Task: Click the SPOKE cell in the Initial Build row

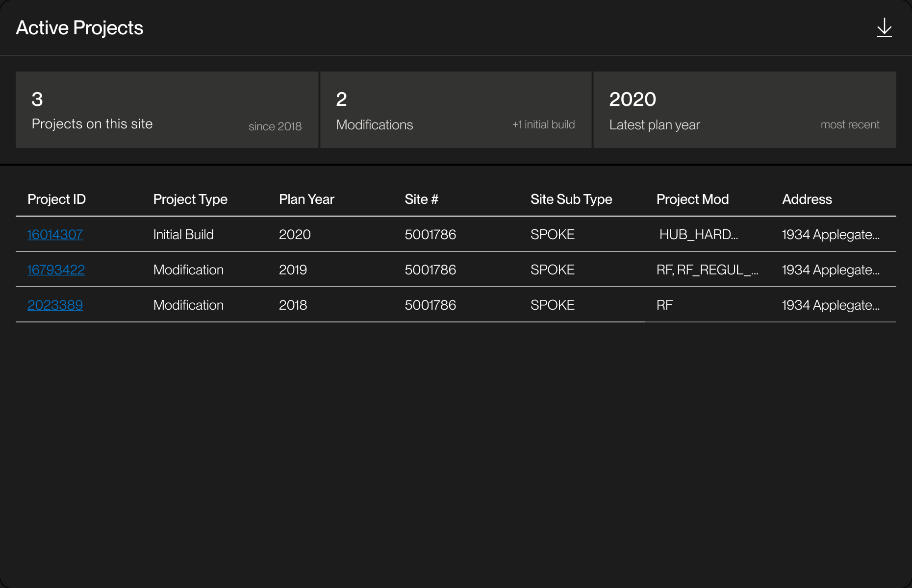Action: (552, 234)
